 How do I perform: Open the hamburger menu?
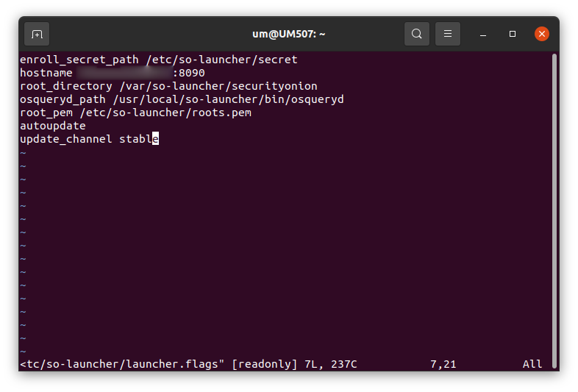[x=448, y=34]
